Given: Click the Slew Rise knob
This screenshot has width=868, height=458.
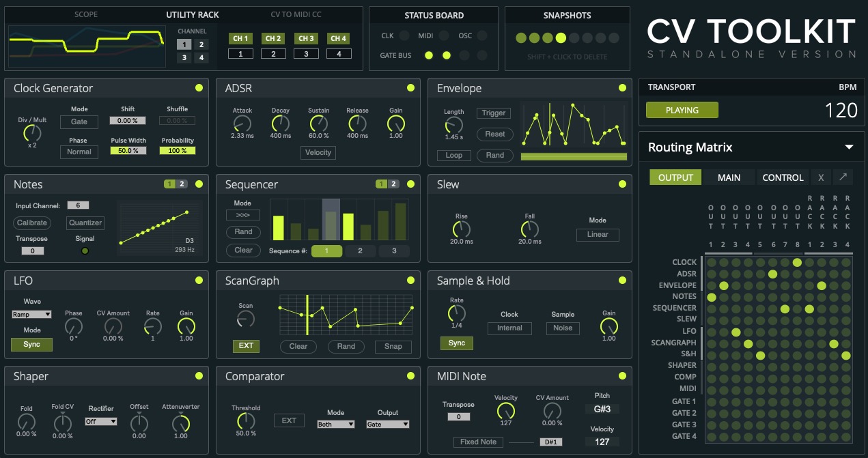Looking at the screenshot, I should click(x=462, y=229).
